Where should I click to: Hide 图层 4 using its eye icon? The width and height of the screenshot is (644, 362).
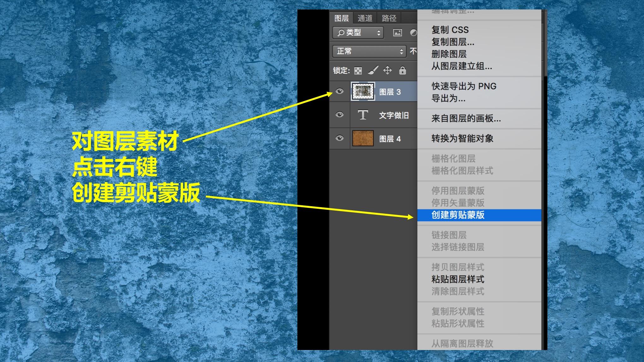tap(339, 138)
